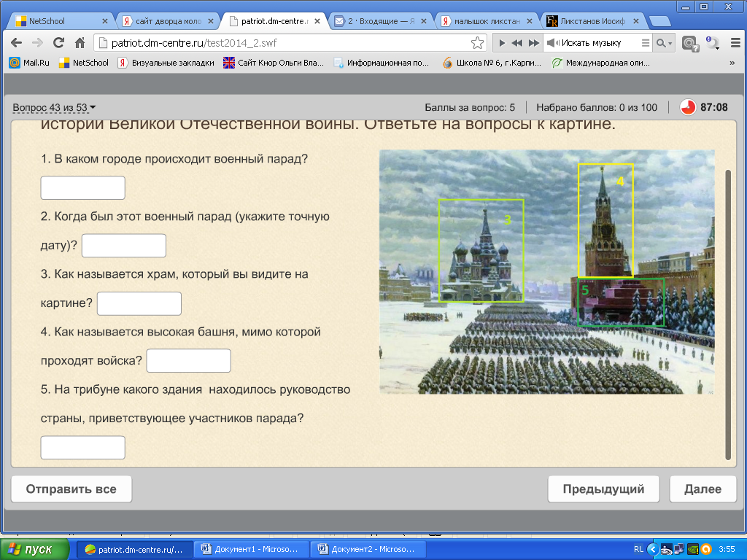Open the Chrome main menu
This screenshot has height=560, width=747.
coord(735,43)
